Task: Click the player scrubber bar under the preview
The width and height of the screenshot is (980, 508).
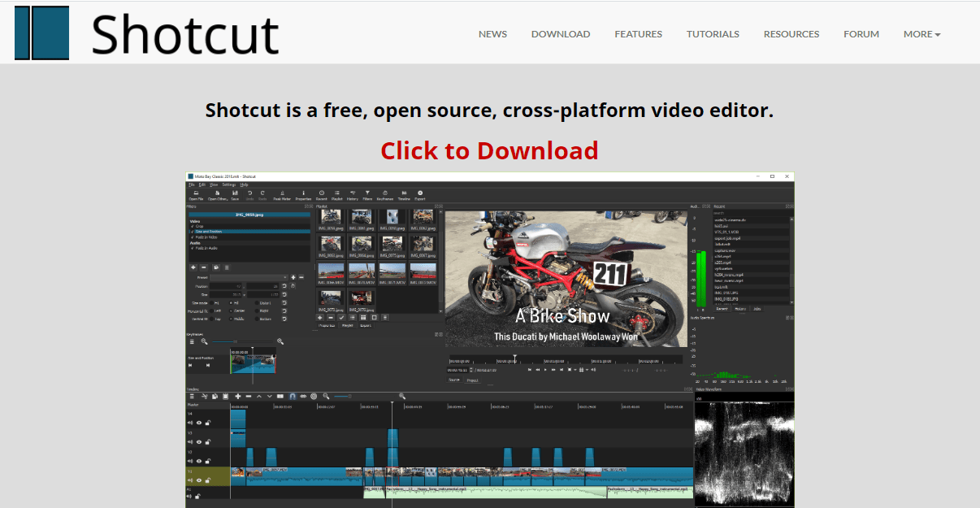Action: 565,359
